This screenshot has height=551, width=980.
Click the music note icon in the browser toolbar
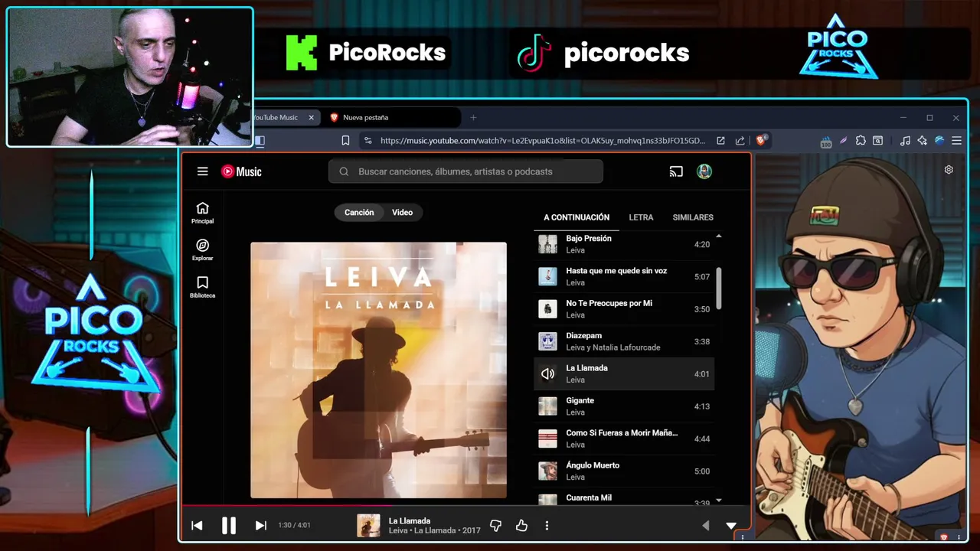[905, 141]
